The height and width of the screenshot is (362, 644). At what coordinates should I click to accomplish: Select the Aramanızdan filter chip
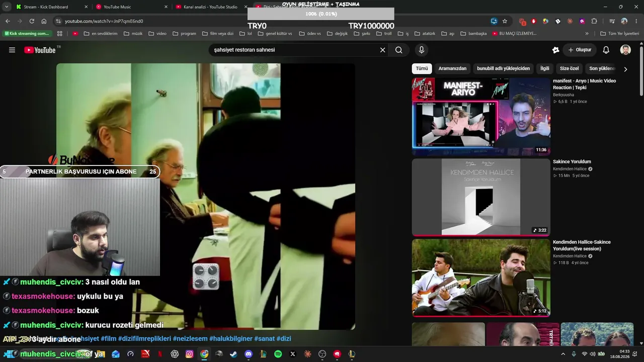[x=452, y=68]
